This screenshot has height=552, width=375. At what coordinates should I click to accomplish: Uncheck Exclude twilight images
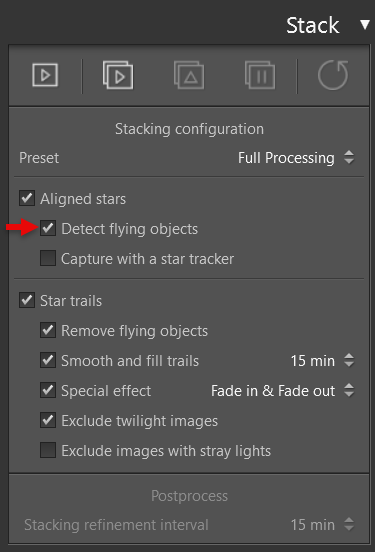(x=48, y=420)
